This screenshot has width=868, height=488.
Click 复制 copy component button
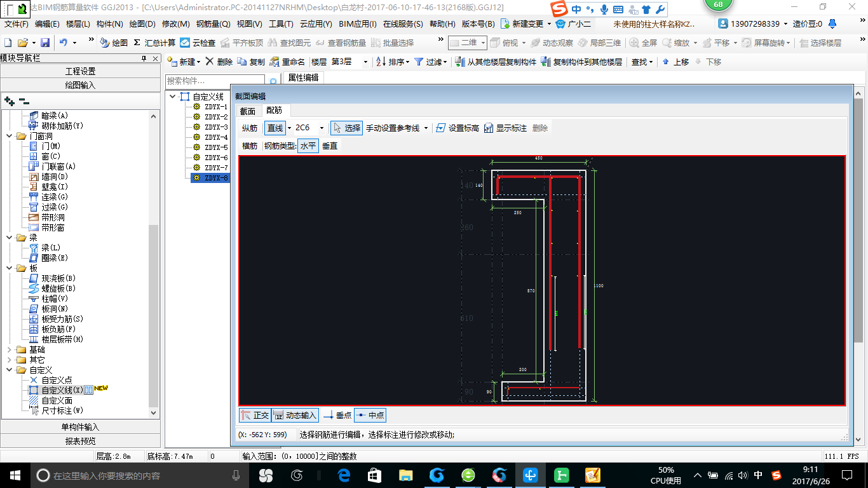coord(251,62)
